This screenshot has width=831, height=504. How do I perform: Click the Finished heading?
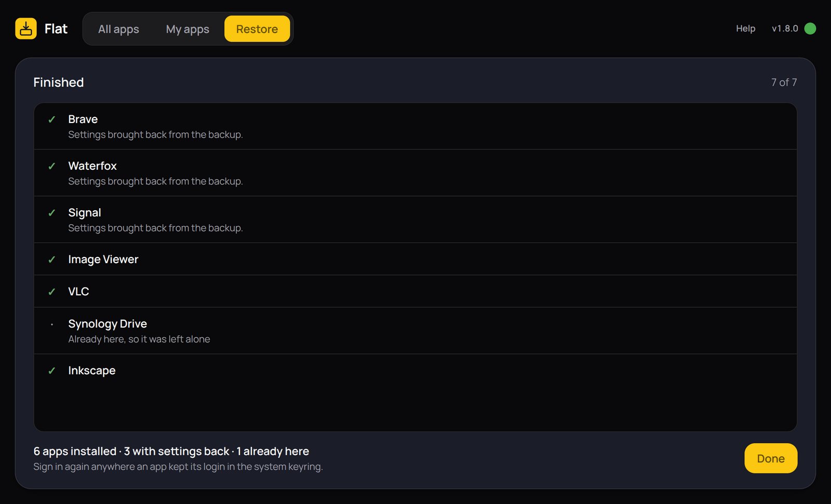tap(59, 82)
